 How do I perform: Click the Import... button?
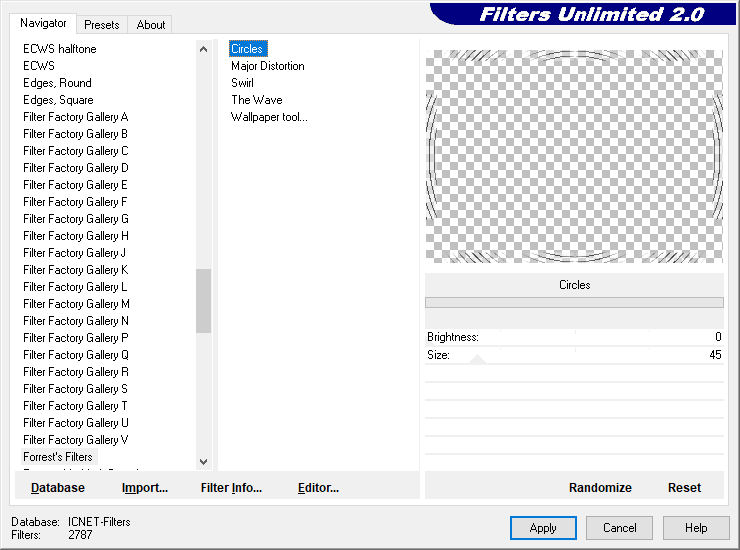(x=145, y=488)
